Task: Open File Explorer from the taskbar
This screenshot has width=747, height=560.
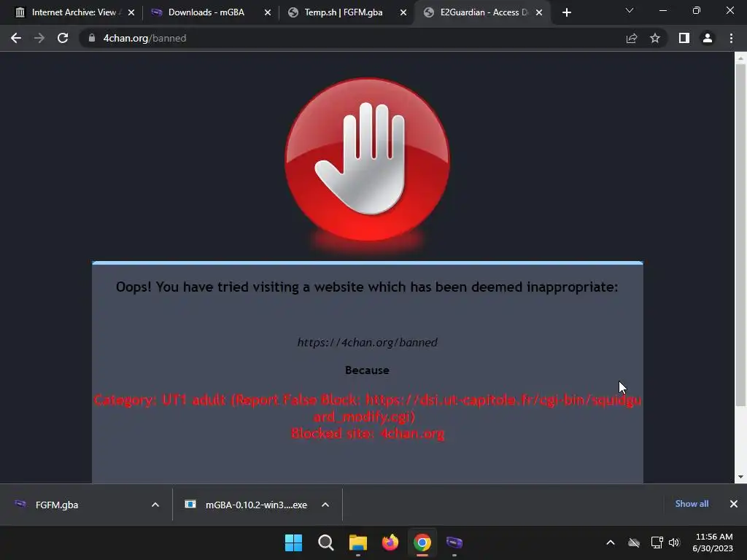Action: [357, 542]
